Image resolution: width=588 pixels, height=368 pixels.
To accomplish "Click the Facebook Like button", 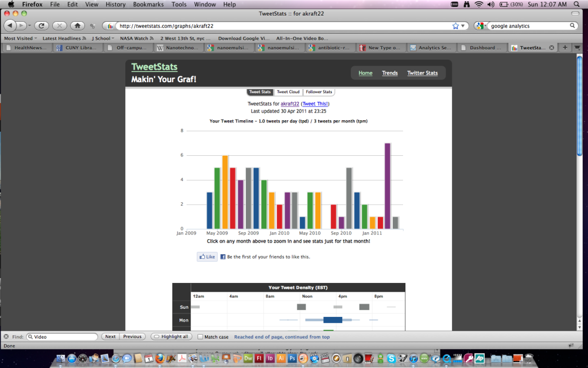I will click(207, 257).
